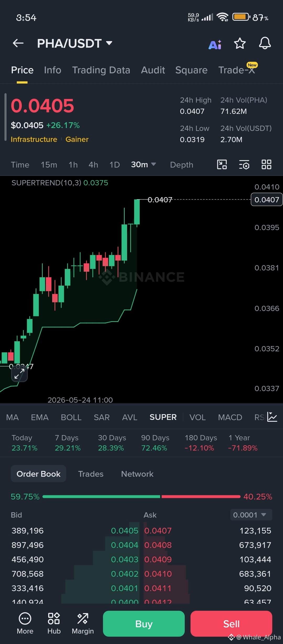283x644 pixels.
Task: Select the 15m interval
Action: (49, 165)
